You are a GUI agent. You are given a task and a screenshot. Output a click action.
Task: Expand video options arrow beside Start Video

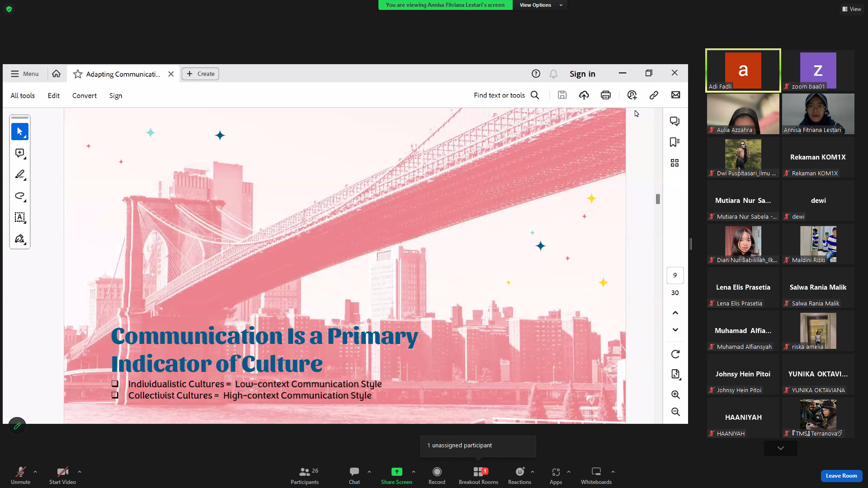pyautogui.click(x=80, y=472)
